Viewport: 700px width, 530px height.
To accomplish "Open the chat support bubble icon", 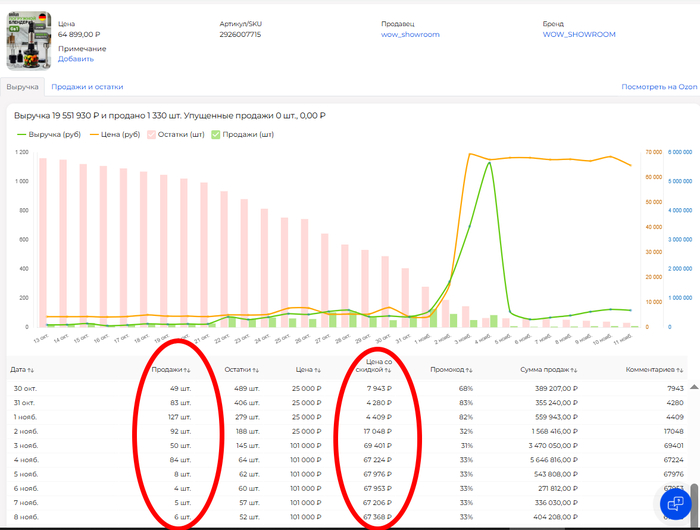I will 675,503.
